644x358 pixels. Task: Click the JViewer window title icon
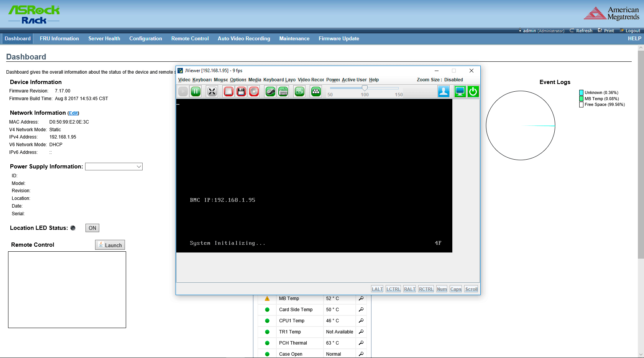coord(180,71)
